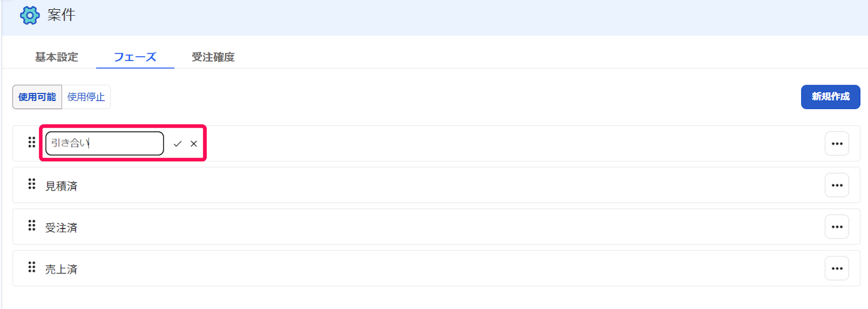Image resolution: width=868 pixels, height=309 pixels.
Task: Click the 新規作成 button
Action: pos(831,97)
